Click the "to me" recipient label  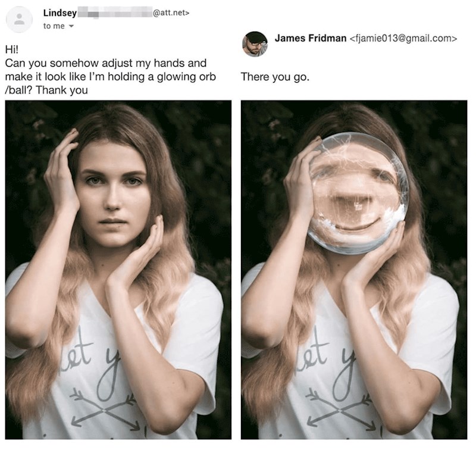pos(53,27)
